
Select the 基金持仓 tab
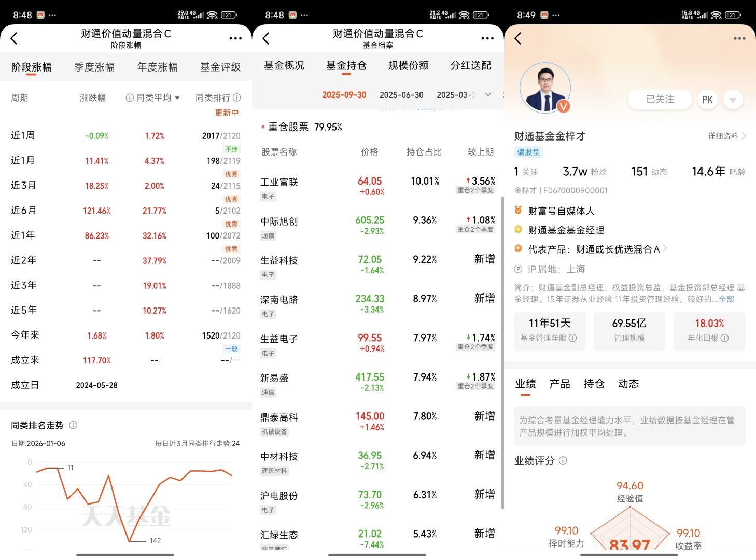(346, 66)
